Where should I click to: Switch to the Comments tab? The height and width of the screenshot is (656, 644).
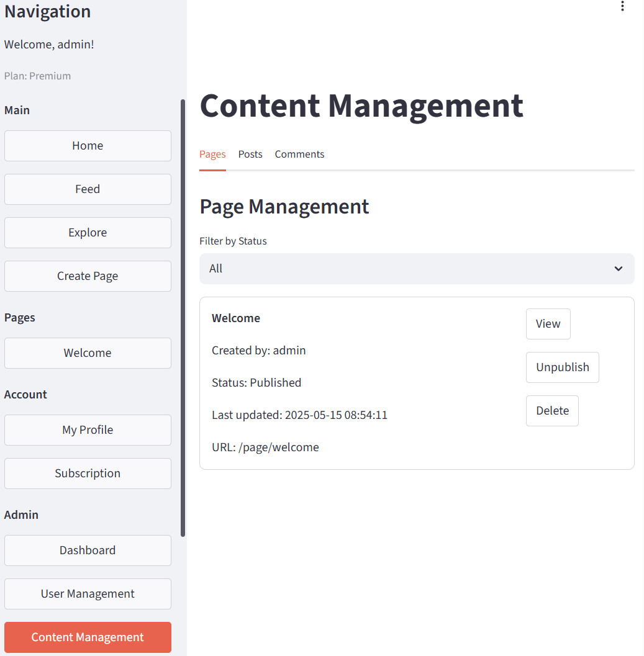pos(299,154)
